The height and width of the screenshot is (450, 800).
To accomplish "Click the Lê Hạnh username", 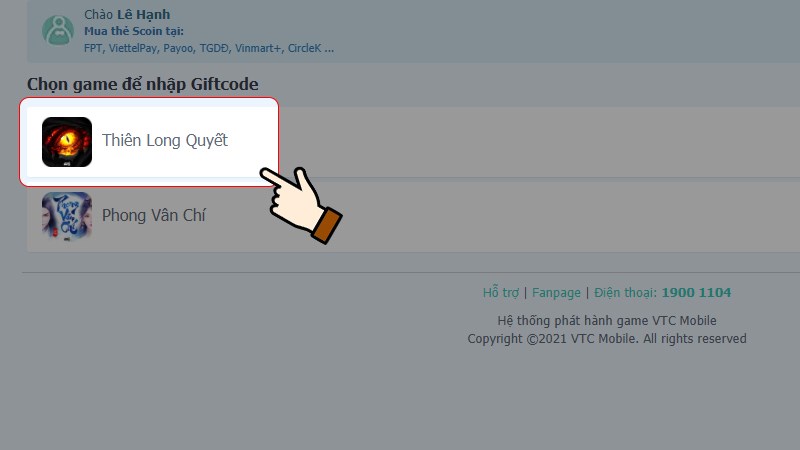I will click(x=144, y=15).
